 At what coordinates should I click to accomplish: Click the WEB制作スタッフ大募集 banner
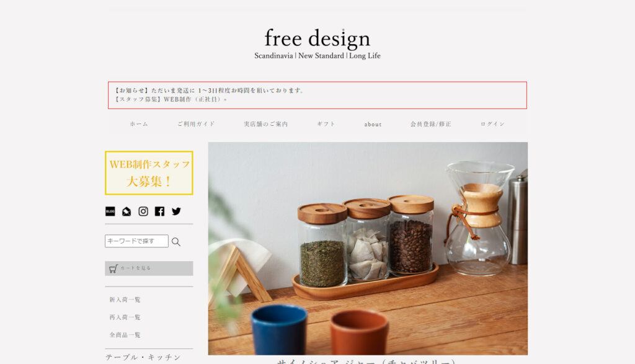point(149,173)
